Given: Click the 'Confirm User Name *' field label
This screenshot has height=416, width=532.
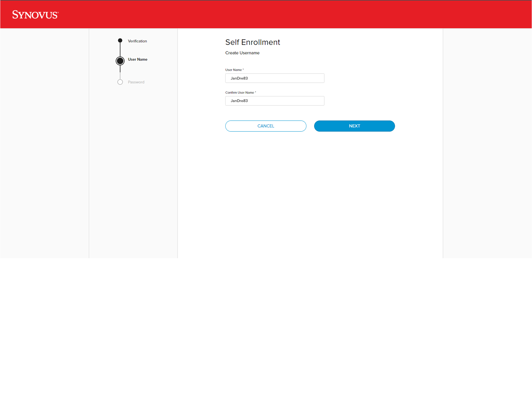Looking at the screenshot, I should pos(239,93).
